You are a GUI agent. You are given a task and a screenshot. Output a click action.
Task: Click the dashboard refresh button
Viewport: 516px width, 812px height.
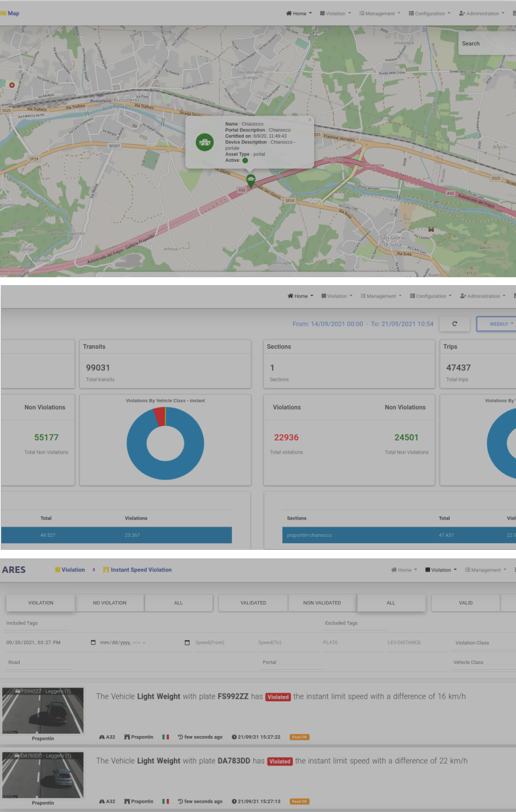point(454,324)
